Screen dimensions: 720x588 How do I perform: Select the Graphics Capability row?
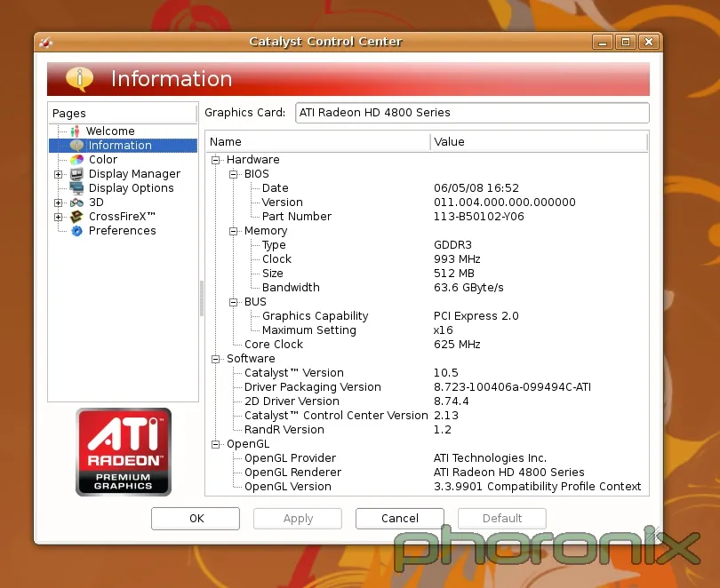427,316
